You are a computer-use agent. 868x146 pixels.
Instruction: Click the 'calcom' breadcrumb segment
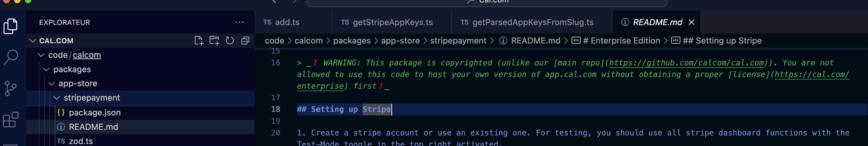coord(309,41)
